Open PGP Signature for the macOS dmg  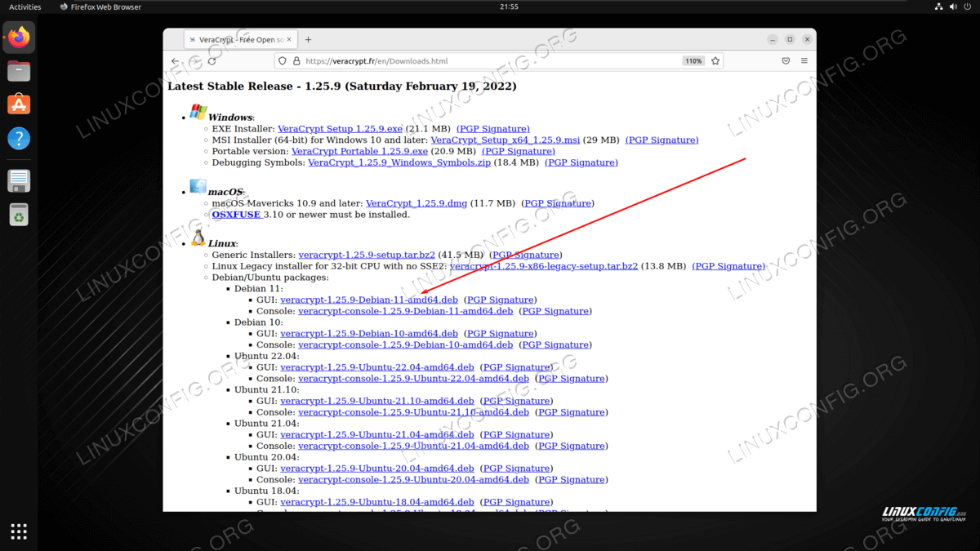(559, 203)
